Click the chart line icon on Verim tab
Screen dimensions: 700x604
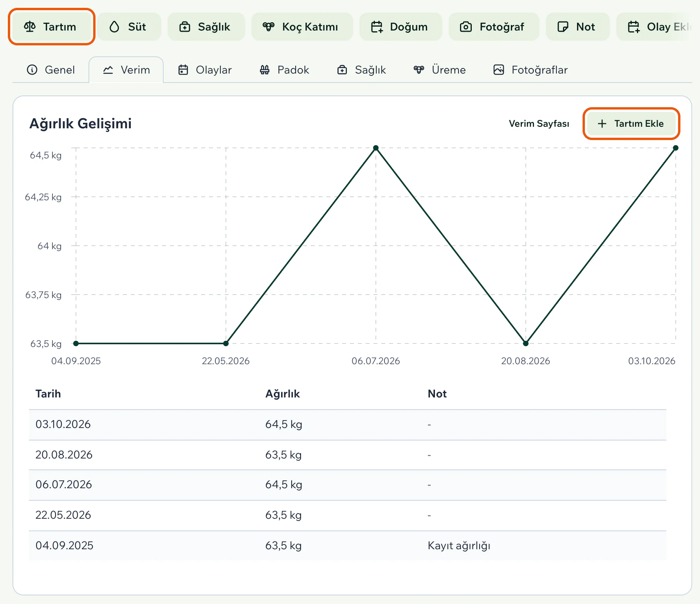tap(108, 70)
